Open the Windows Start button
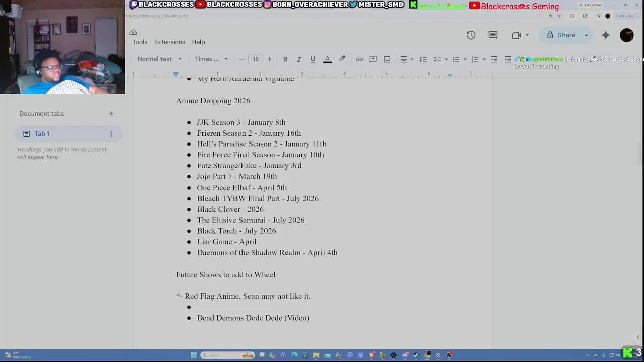 coord(193,355)
